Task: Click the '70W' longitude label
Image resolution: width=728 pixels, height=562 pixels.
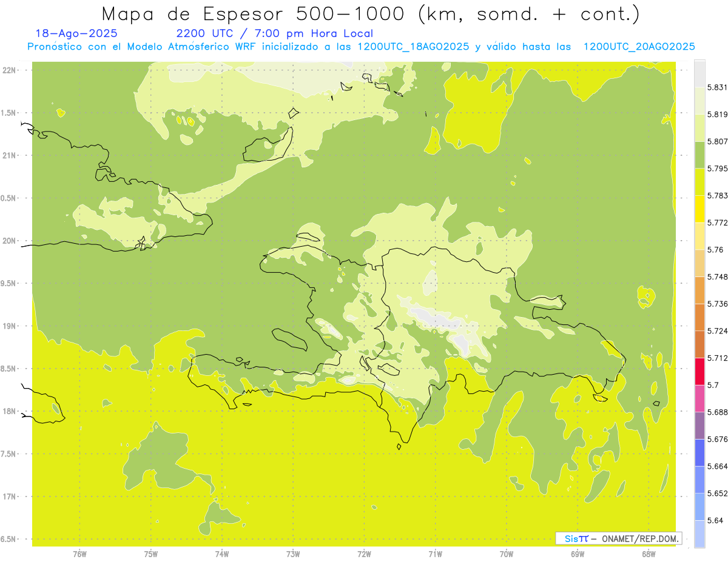Action: (507, 554)
